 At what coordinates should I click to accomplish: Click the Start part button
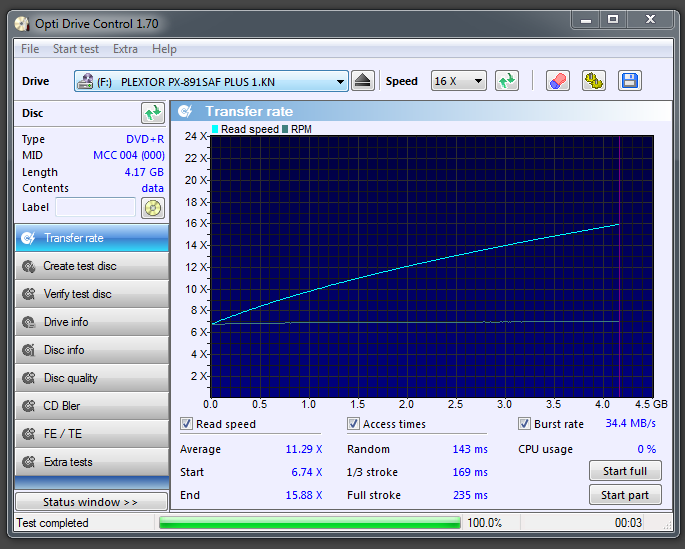[625, 495]
